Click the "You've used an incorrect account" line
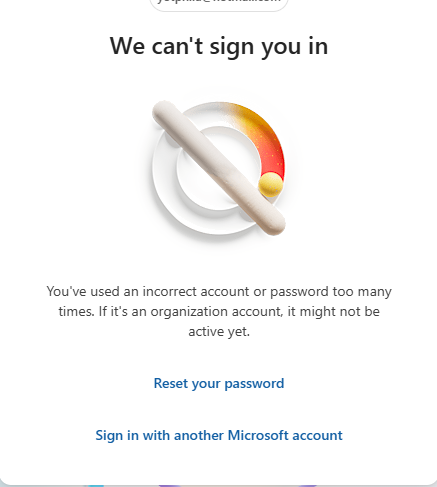 click(x=219, y=291)
